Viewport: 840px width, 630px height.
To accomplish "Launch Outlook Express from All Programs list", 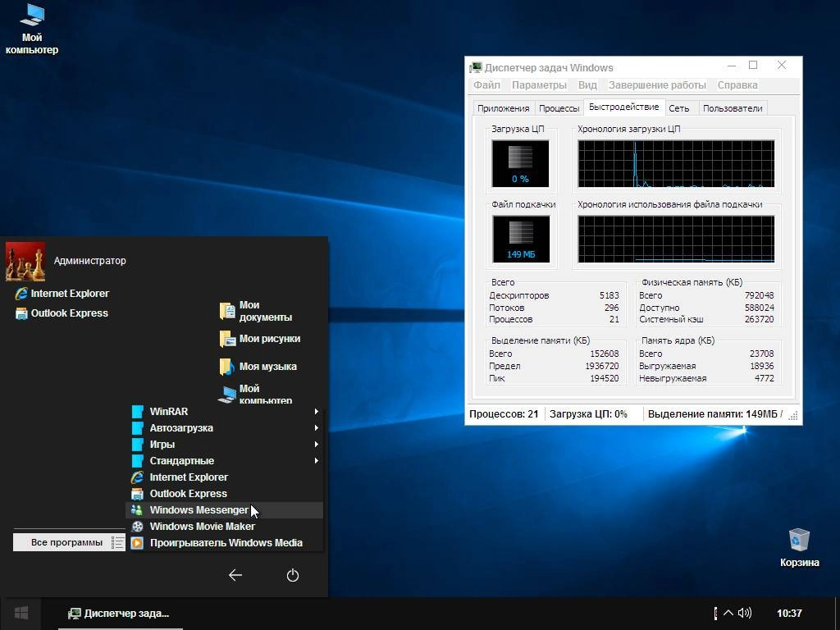I will 225,493.
